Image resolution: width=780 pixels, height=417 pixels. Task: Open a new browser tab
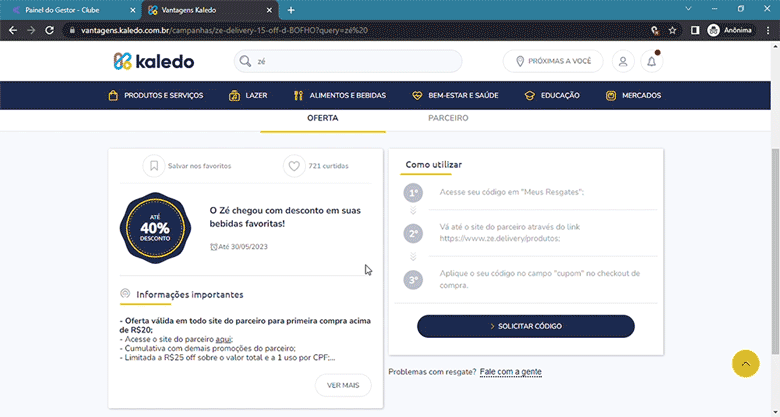pyautogui.click(x=291, y=10)
